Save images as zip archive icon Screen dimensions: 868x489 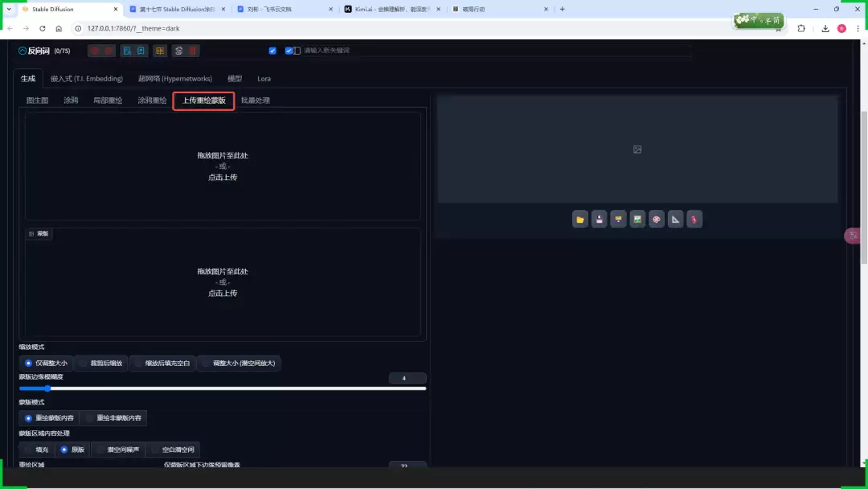pyautogui.click(x=618, y=219)
